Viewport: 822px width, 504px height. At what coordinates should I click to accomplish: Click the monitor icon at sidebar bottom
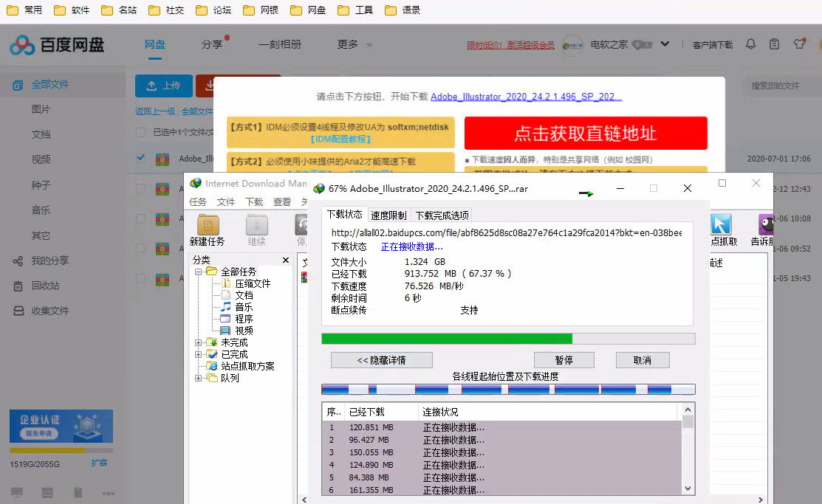17,492
